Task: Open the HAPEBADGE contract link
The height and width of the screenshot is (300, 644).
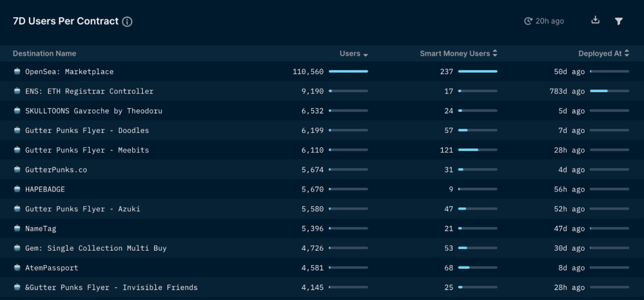Action: point(45,189)
